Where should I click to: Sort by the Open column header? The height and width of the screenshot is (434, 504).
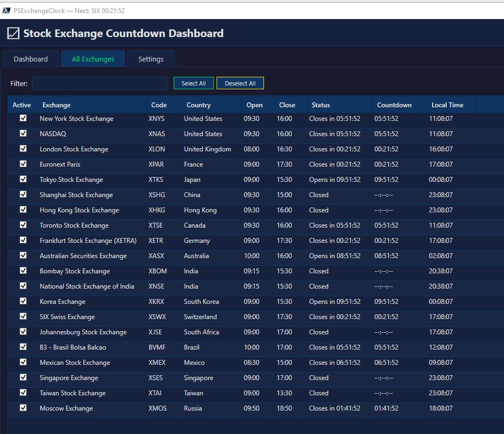coord(258,105)
